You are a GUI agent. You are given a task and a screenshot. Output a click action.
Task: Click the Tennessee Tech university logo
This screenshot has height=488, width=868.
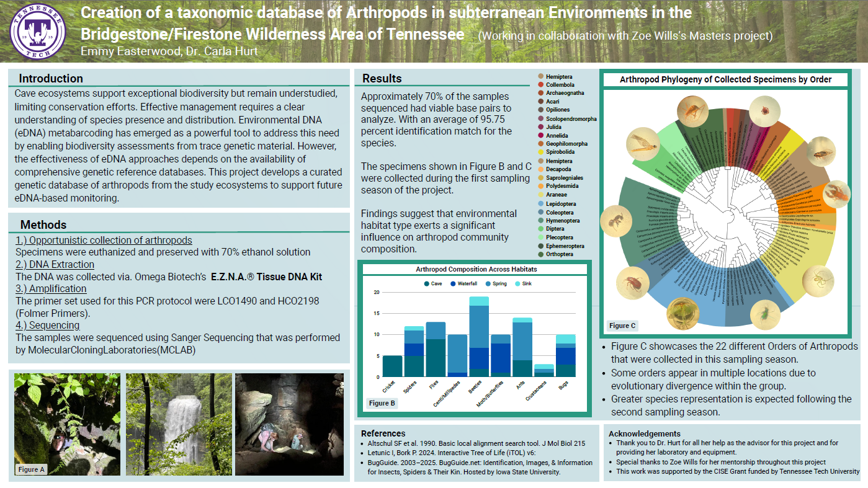(x=37, y=31)
